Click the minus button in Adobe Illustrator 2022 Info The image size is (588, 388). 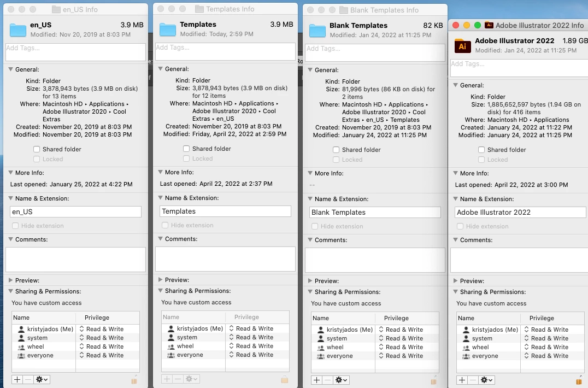pyautogui.click(x=473, y=380)
